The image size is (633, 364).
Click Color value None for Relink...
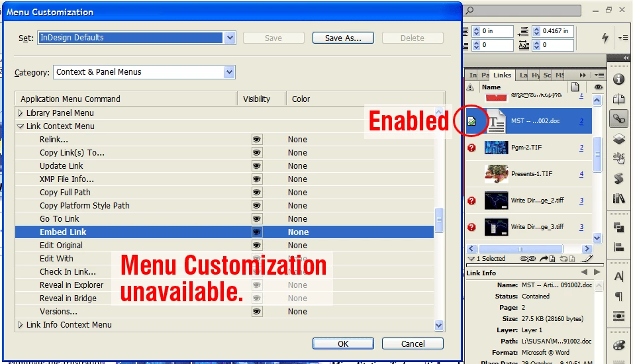[x=297, y=140]
